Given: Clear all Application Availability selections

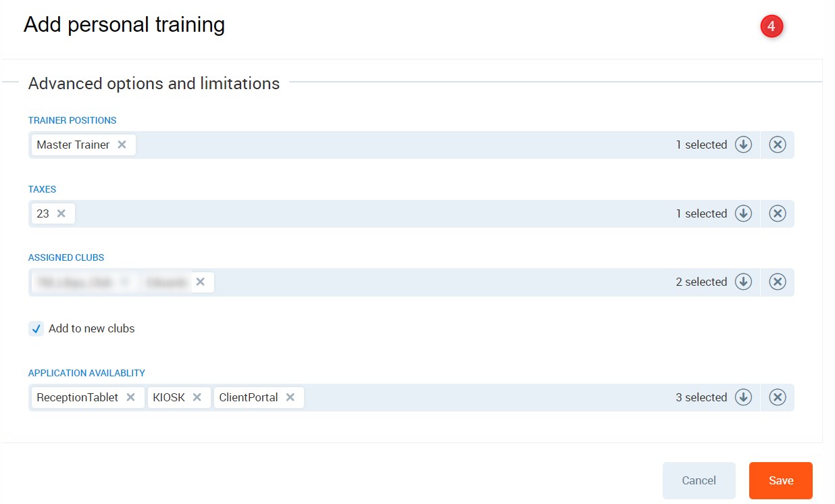Looking at the screenshot, I should pos(778,397).
